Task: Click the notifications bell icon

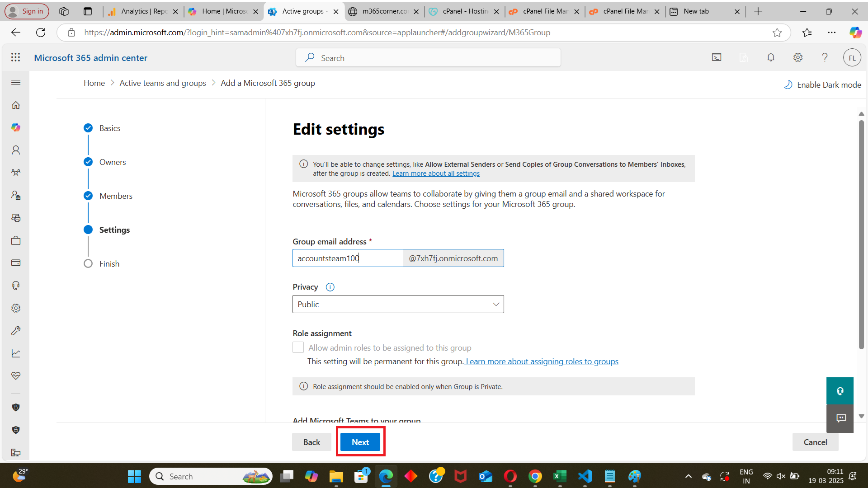Action: tap(771, 57)
